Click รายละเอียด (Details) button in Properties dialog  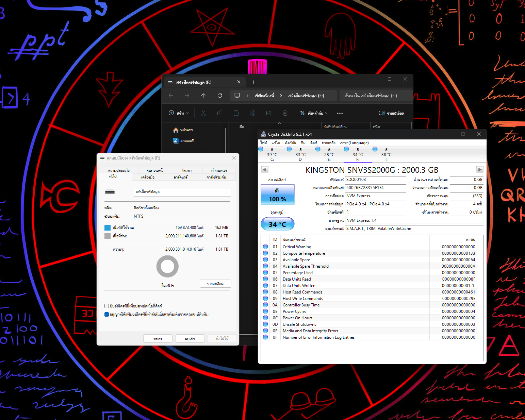(215, 284)
